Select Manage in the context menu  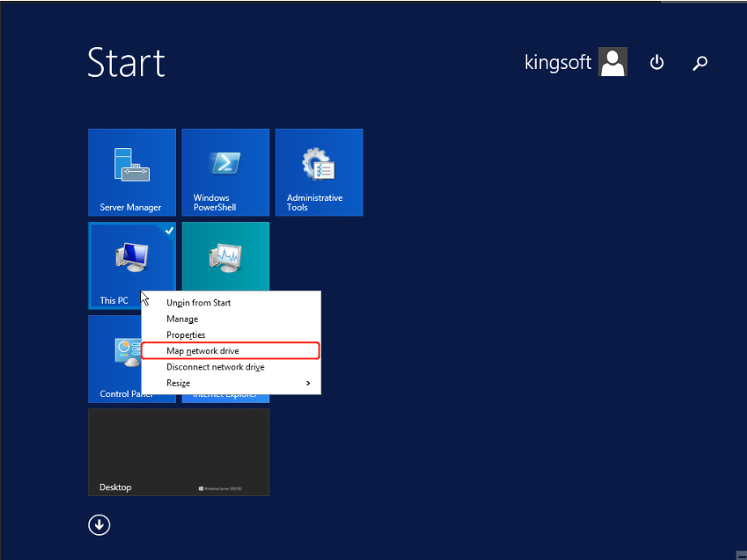click(231, 319)
